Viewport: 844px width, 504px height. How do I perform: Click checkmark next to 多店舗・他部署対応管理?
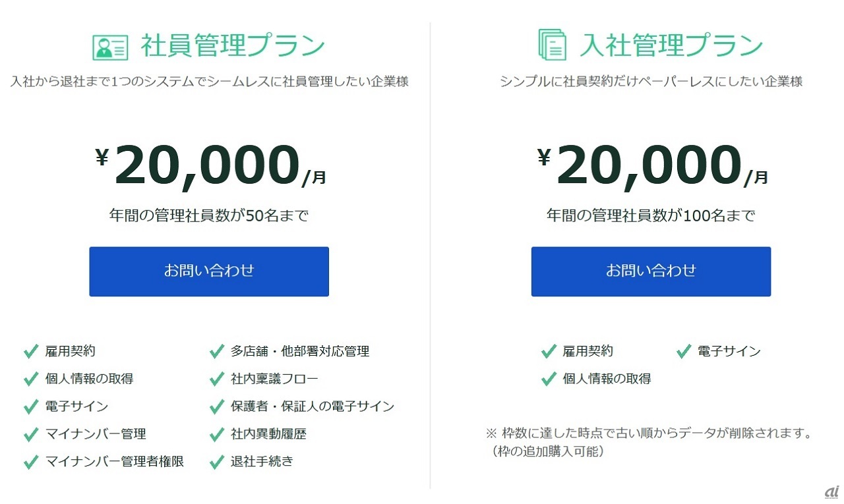[x=217, y=351]
